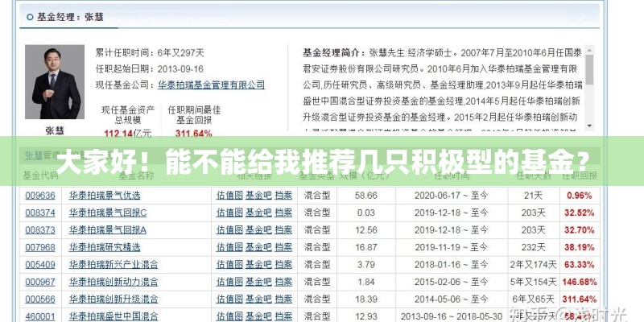Screen dimensions: 644x322
Task: Click return value 0.96%
Action: tap(580, 196)
